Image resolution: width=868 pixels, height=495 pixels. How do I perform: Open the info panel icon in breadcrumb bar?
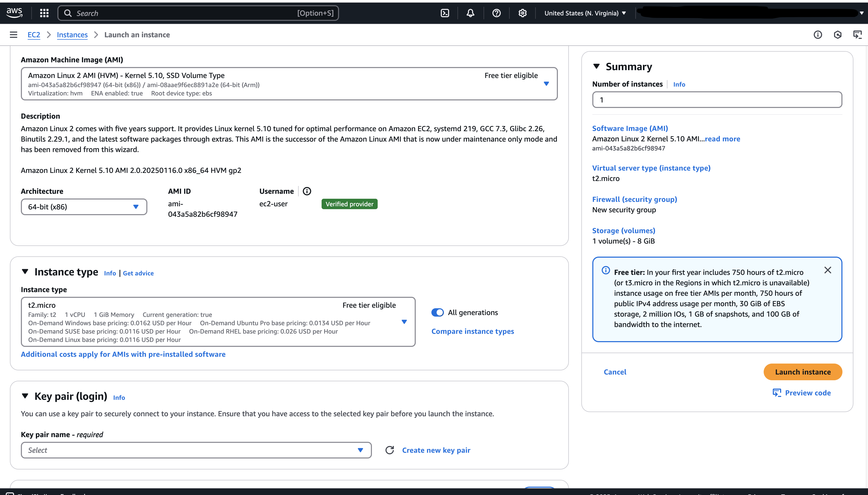(x=818, y=35)
